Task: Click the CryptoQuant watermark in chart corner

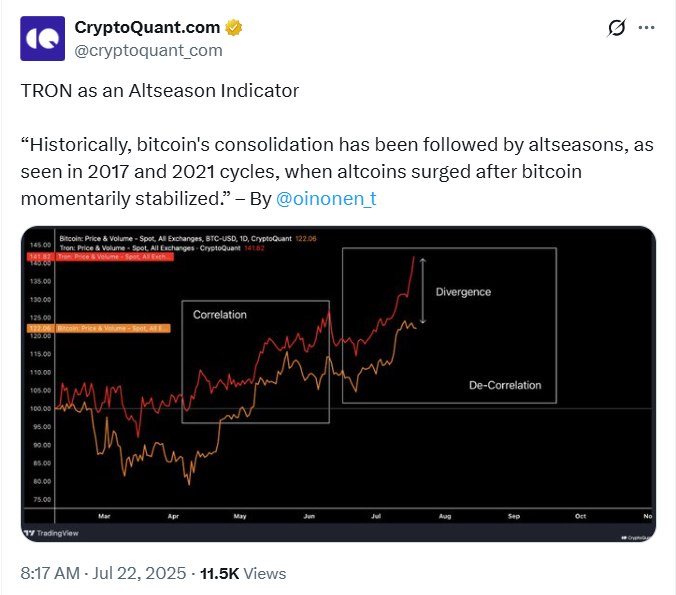Action: pos(636,537)
